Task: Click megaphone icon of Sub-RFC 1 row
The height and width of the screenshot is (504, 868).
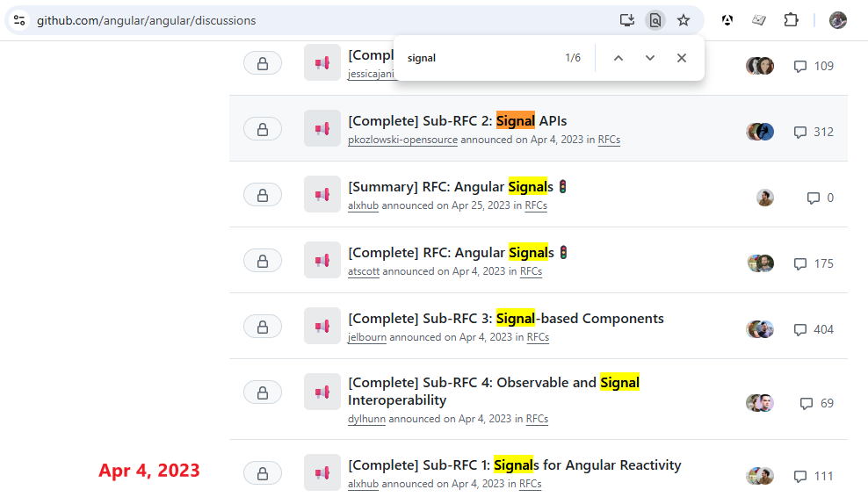Action: pos(322,472)
